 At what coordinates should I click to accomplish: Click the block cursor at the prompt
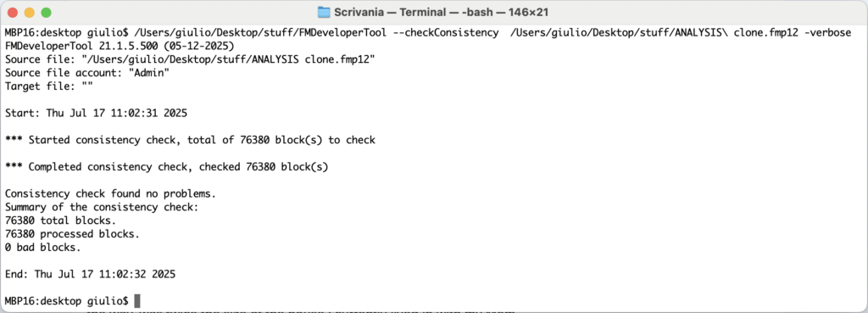(x=137, y=301)
